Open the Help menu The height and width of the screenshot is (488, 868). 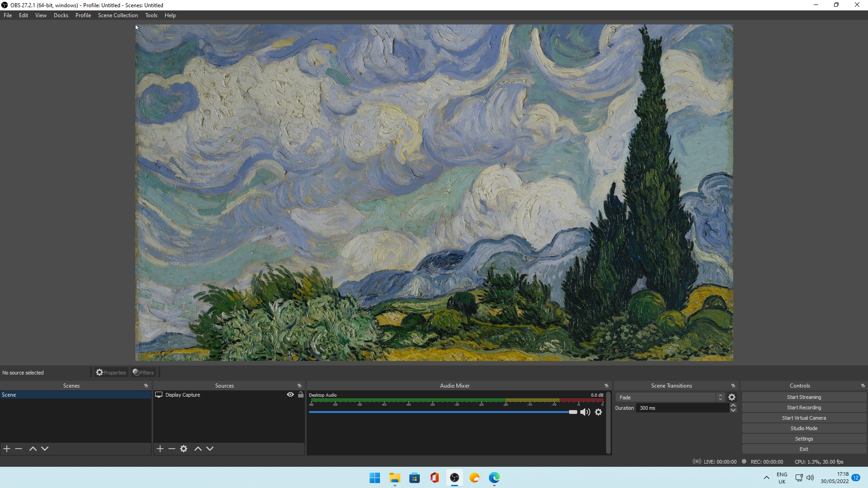pyautogui.click(x=170, y=15)
